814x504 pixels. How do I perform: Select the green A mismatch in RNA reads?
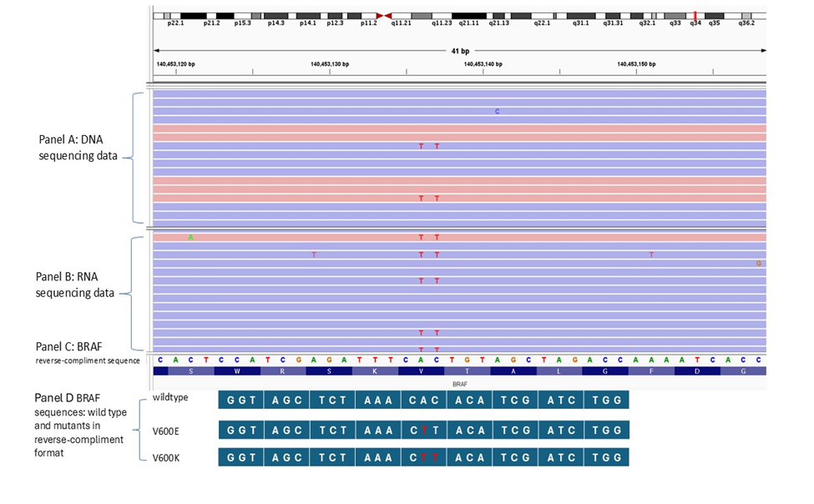[x=190, y=238]
